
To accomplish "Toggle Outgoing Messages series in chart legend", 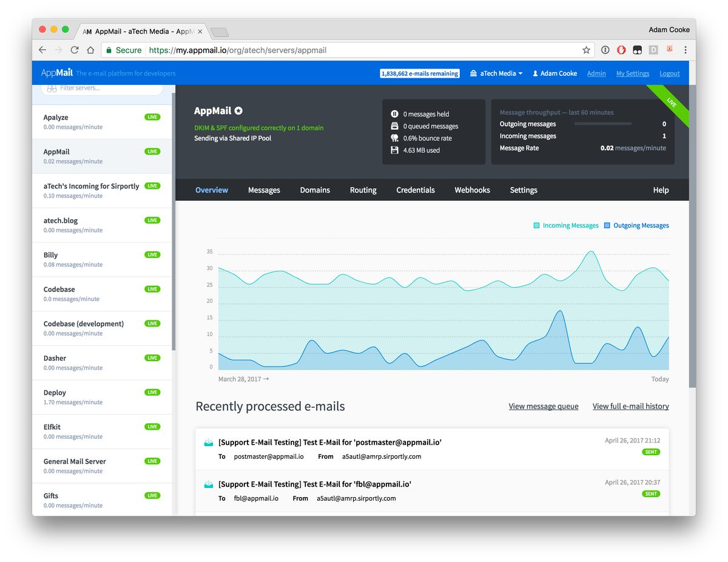I will click(x=636, y=226).
